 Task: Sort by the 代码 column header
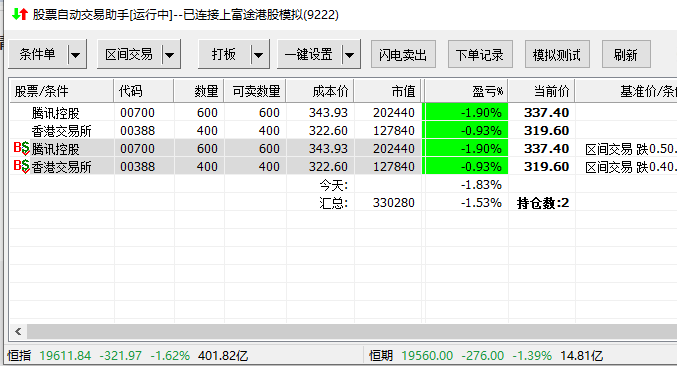click(144, 91)
